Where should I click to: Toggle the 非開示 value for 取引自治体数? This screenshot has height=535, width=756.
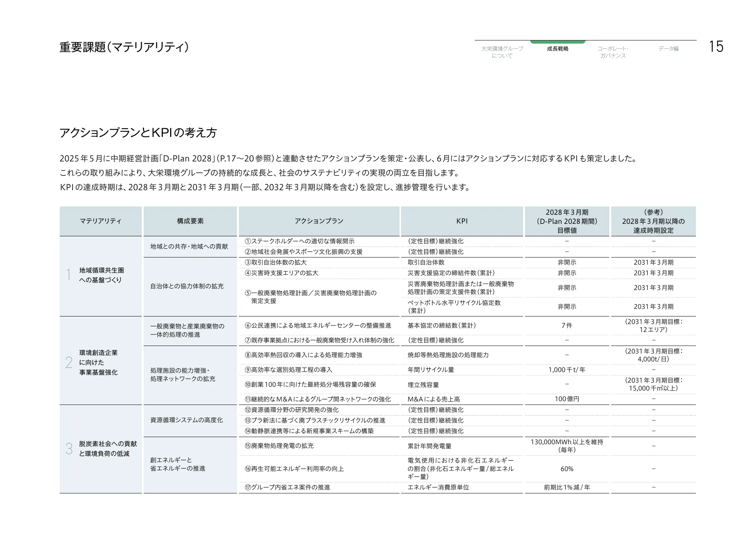567,261
